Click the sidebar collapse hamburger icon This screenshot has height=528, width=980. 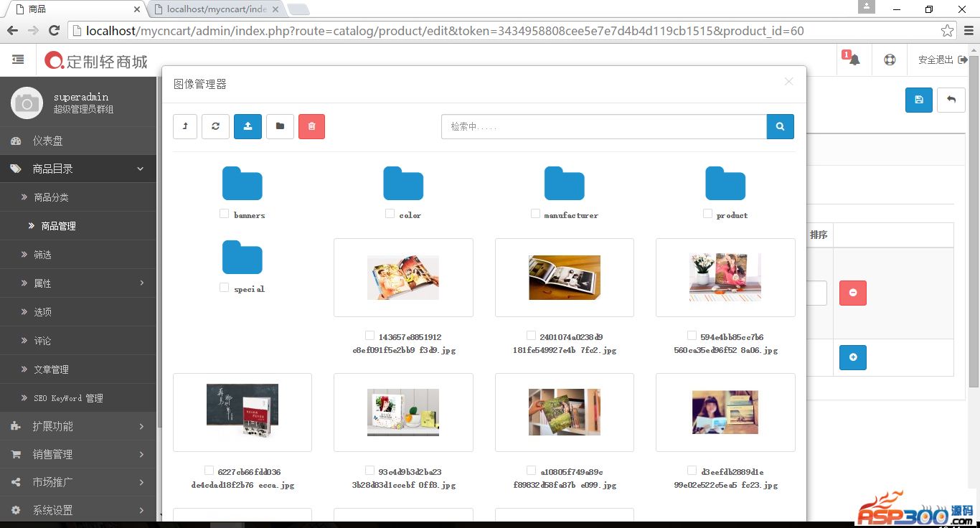pyautogui.click(x=19, y=60)
